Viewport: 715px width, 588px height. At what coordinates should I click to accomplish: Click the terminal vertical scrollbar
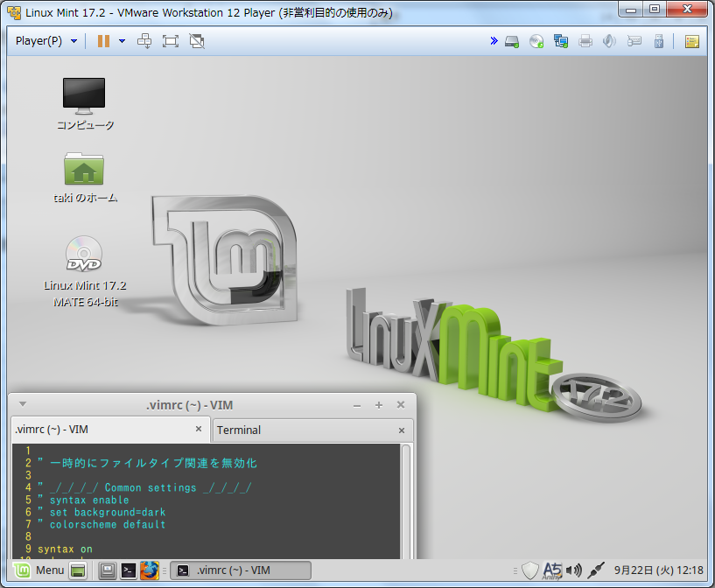[406, 501]
